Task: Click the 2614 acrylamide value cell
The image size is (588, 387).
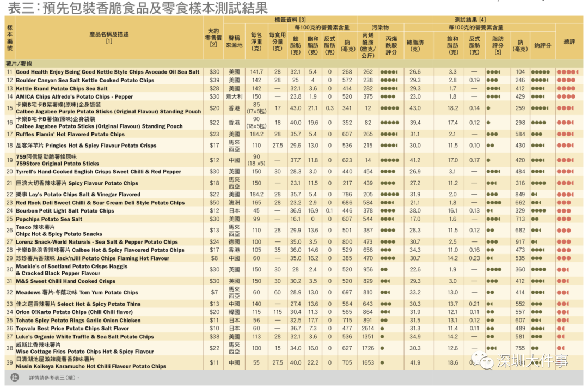Action: coord(367,329)
